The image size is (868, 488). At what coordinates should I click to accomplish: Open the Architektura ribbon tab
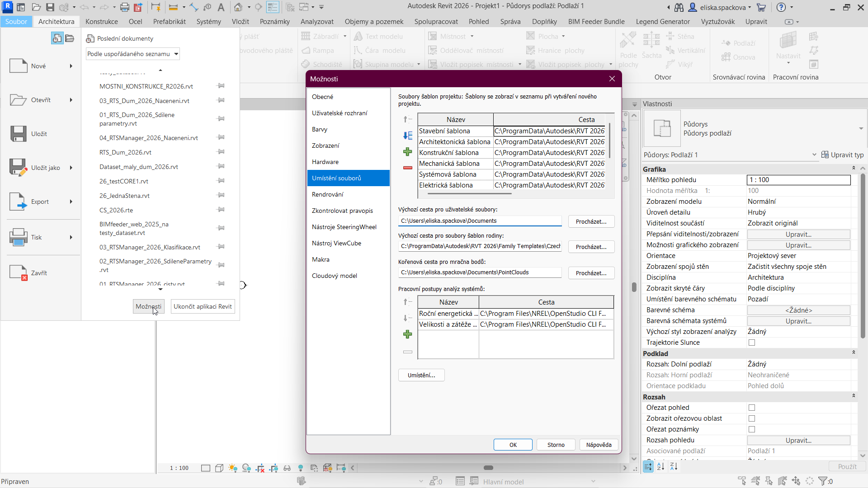[x=57, y=21]
